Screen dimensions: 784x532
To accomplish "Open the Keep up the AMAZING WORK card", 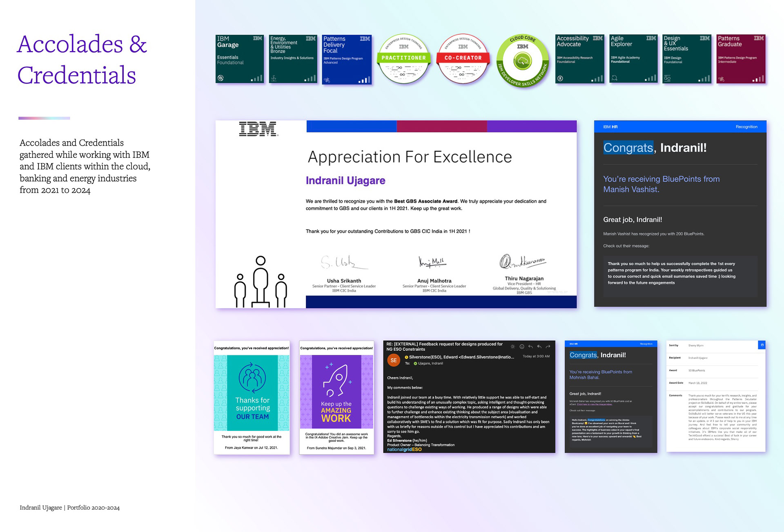I will (336, 397).
